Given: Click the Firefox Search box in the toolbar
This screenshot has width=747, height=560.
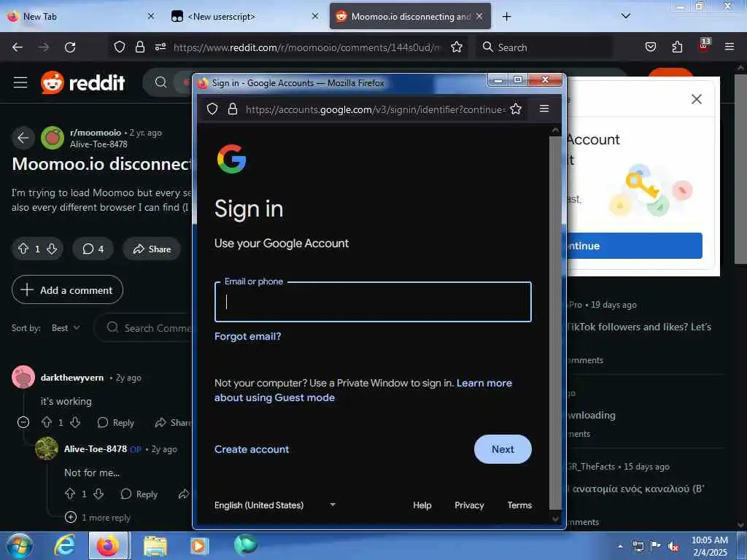Looking at the screenshot, I should pos(544,47).
